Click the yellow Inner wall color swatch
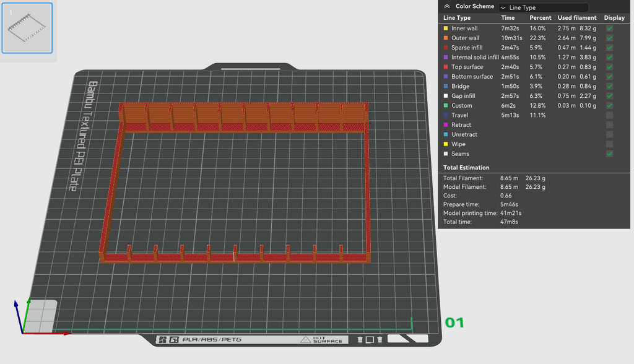Screen dimensions: 634x364 pos(446,28)
